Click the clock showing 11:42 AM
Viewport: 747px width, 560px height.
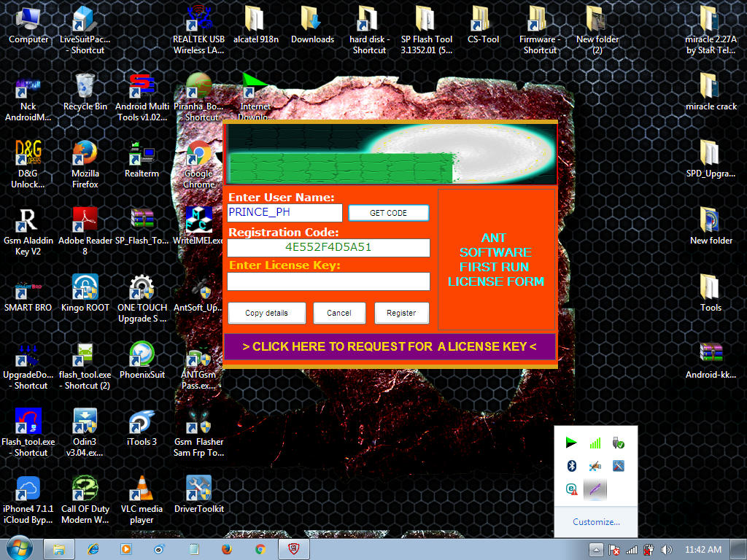(x=703, y=550)
